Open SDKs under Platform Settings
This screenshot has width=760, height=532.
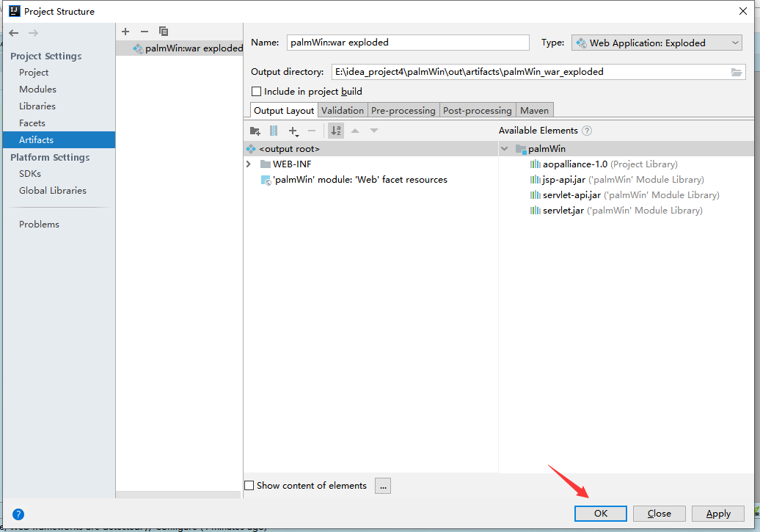30,174
